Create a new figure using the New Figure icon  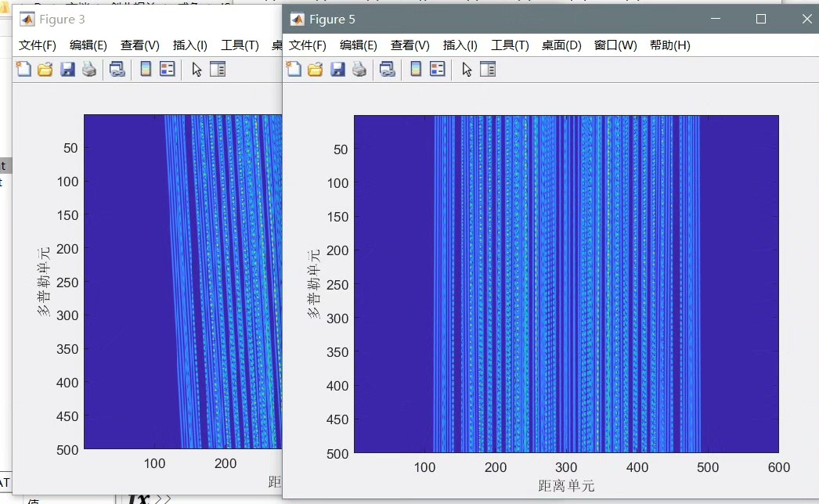pos(294,69)
